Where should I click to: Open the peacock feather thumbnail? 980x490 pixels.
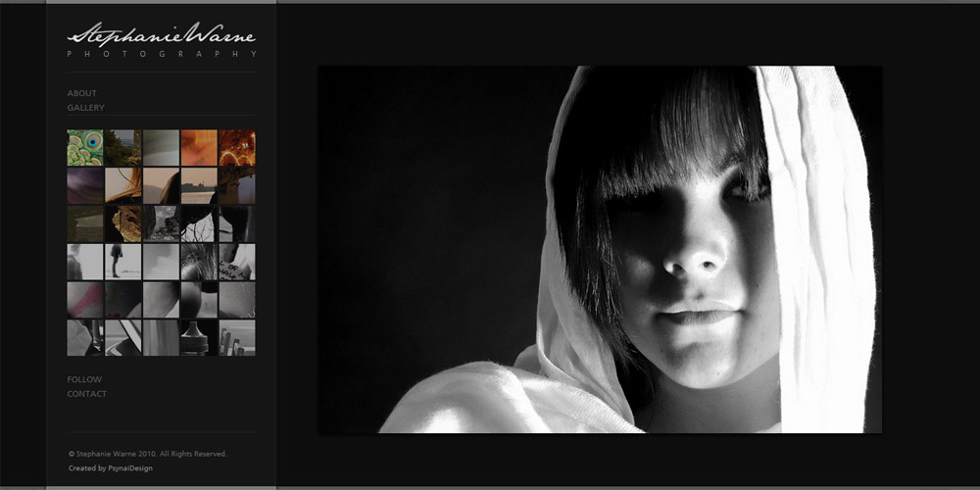pyautogui.click(x=84, y=148)
